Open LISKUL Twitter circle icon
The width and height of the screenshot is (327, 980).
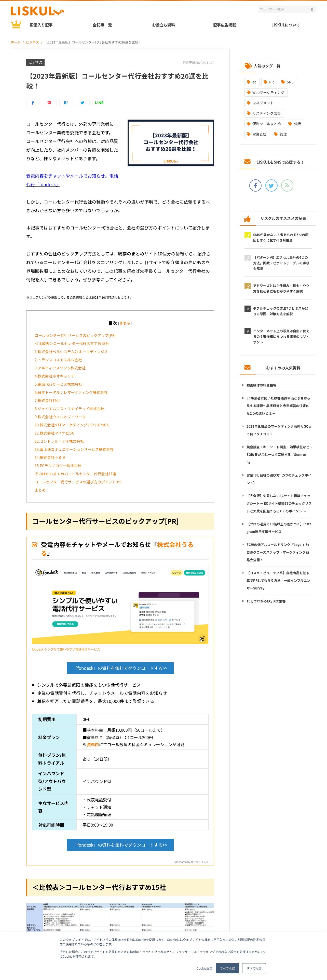point(271,186)
